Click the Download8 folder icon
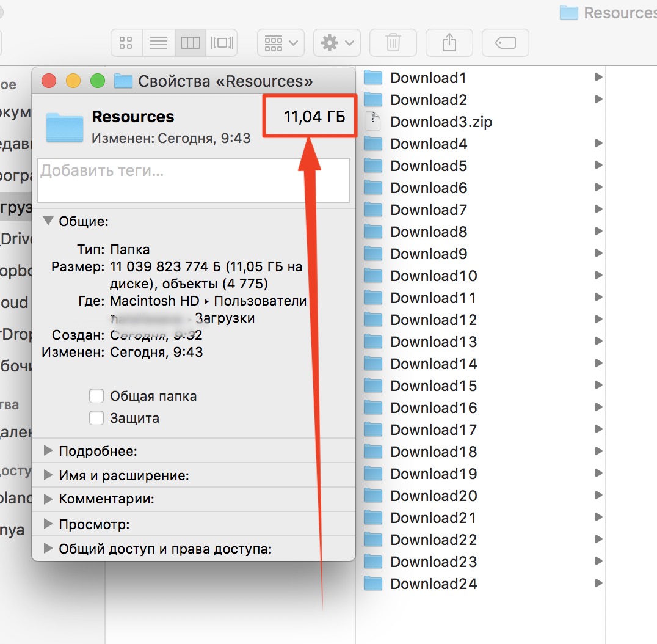 pyautogui.click(x=373, y=232)
